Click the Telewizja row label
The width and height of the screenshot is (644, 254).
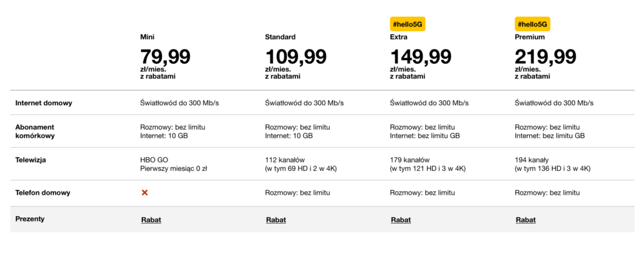30,160
